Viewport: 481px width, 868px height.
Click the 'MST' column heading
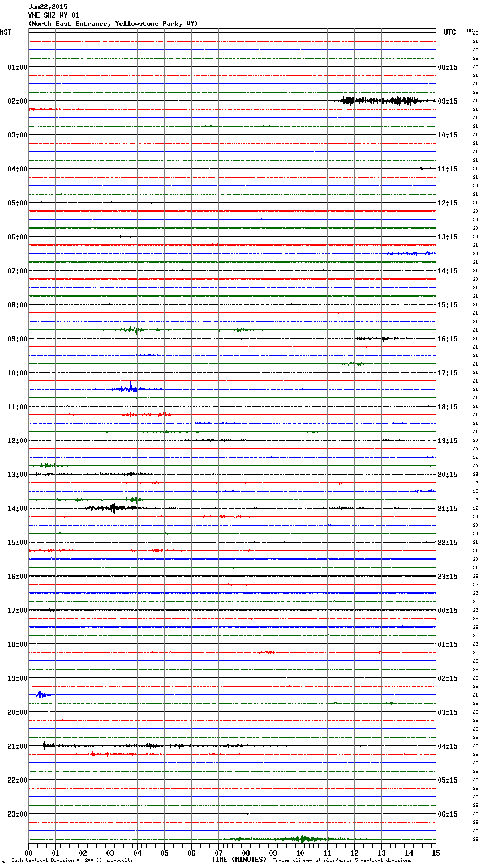pyautogui.click(x=6, y=32)
